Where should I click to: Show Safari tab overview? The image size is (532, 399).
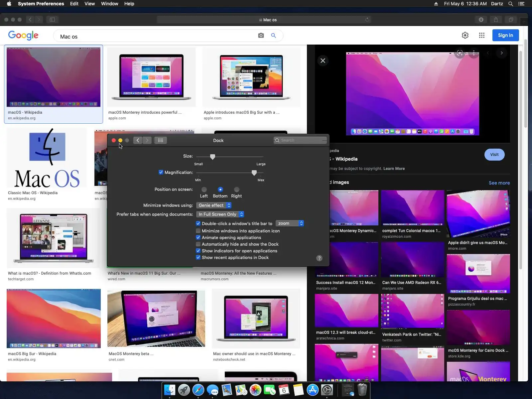pyautogui.click(x=511, y=20)
